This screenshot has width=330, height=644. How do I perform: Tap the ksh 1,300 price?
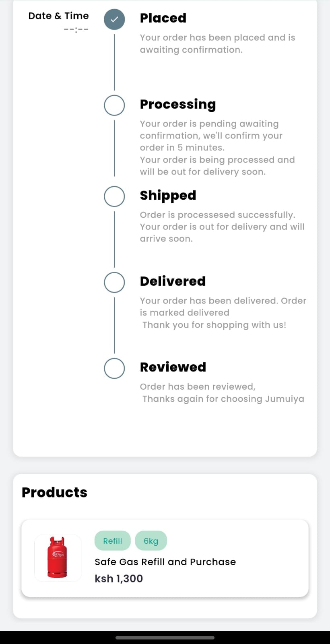tap(119, 578)
